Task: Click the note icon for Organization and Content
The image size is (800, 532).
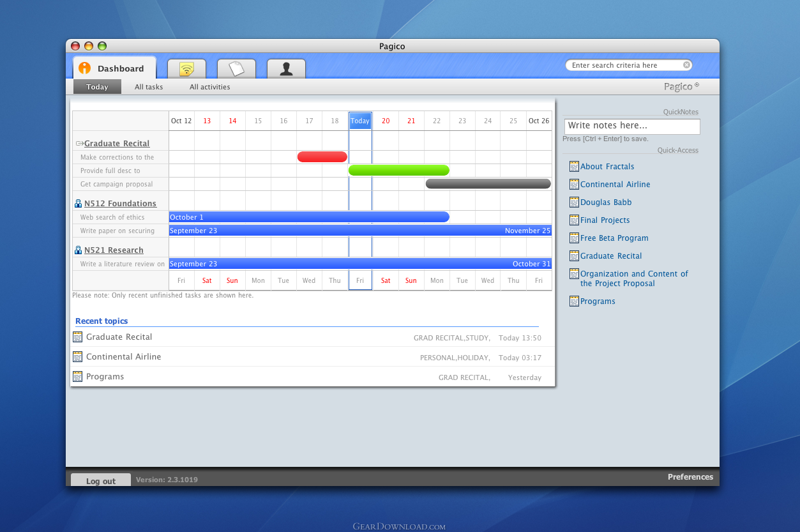Action: click(574, 273)
